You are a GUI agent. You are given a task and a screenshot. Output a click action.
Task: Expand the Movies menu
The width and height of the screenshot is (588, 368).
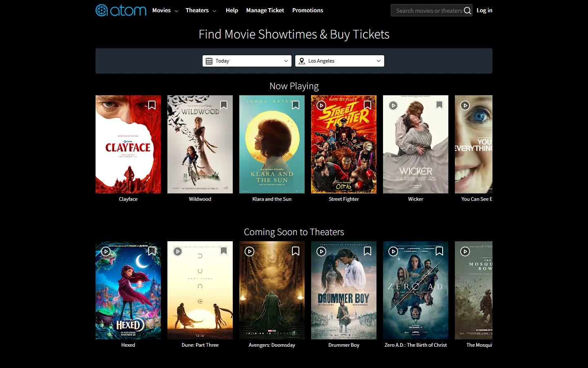coord(165,10)
